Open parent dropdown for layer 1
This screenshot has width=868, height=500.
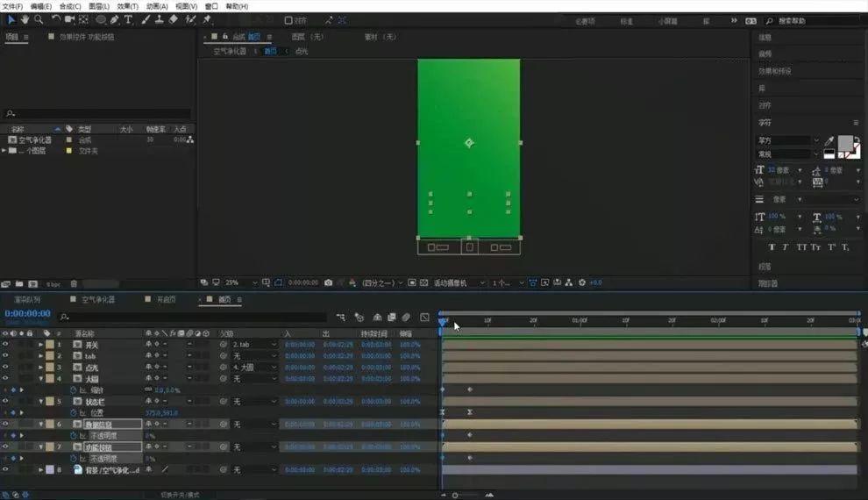(x=254, y=345)
